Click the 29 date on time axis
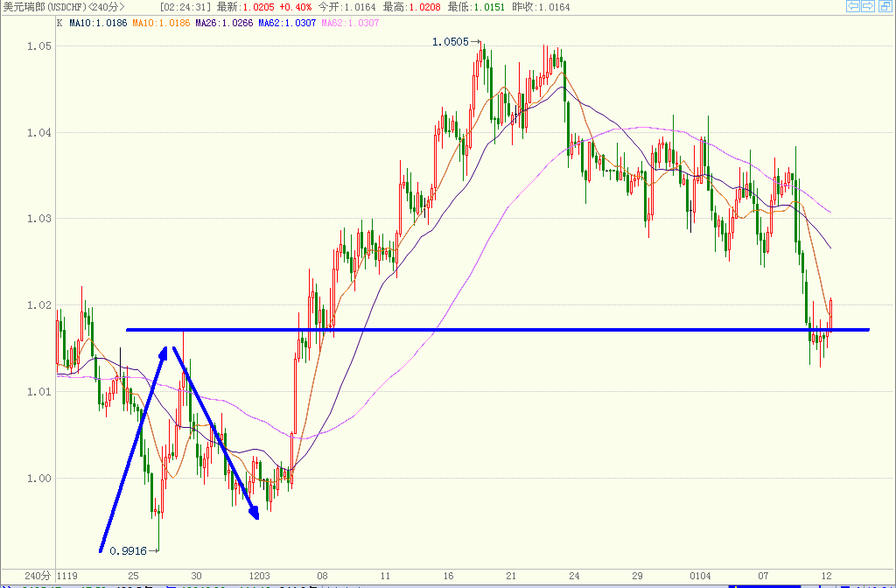This screenshot has width=896, height=588. 637,576
